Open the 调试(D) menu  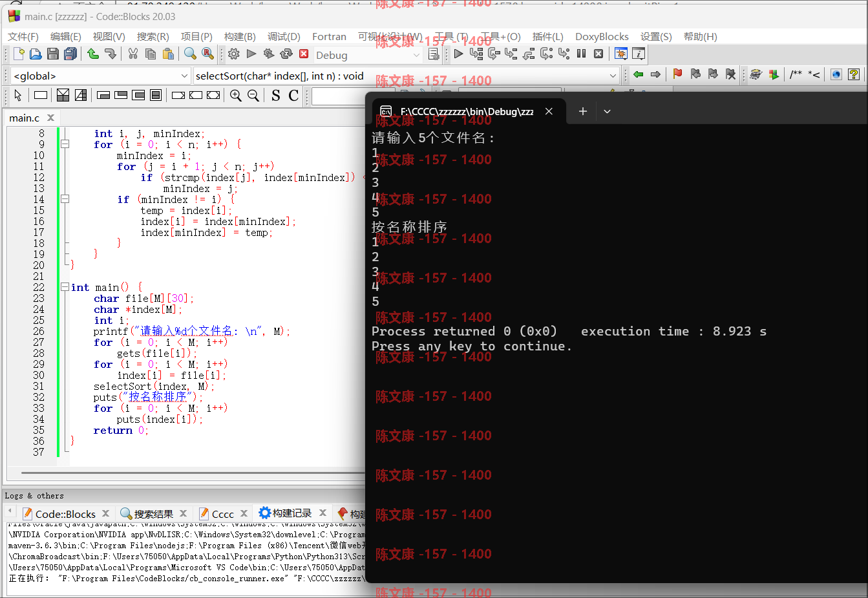pyautogui.click(x=284, y=37)
